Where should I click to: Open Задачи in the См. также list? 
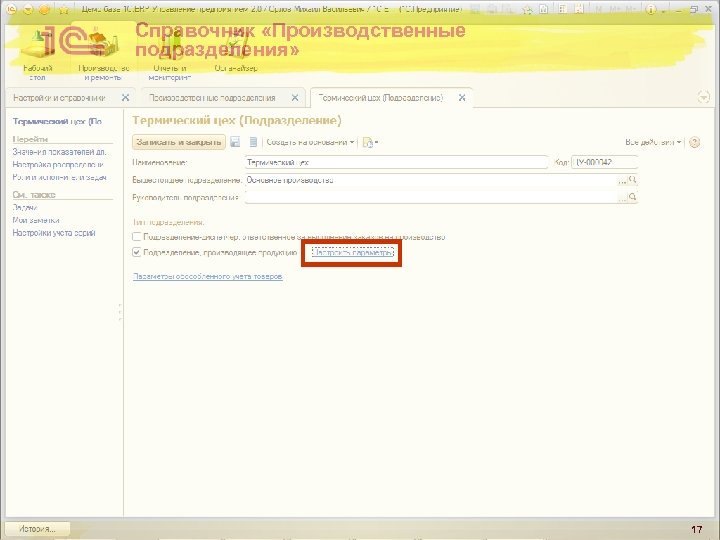(x=25, y=208)
